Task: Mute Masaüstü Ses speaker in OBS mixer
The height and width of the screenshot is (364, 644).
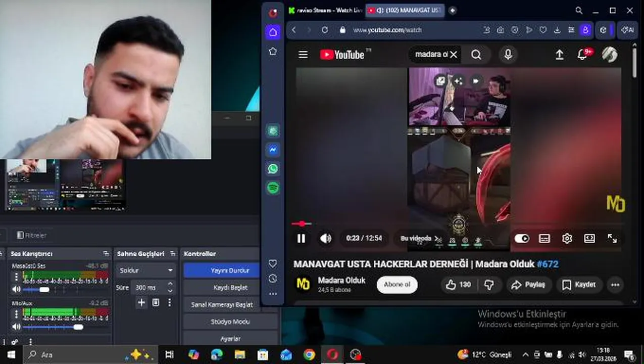Action: click(x=17, y=290)
